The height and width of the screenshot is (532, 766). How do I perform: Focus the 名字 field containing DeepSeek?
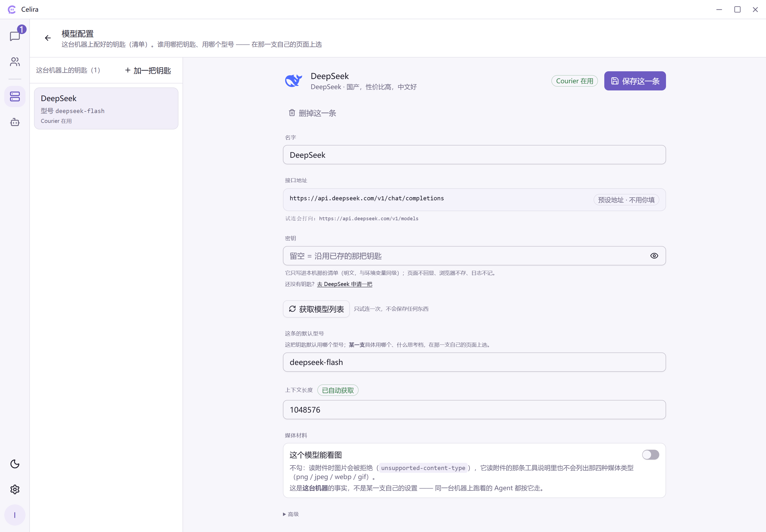pos(474,155)
